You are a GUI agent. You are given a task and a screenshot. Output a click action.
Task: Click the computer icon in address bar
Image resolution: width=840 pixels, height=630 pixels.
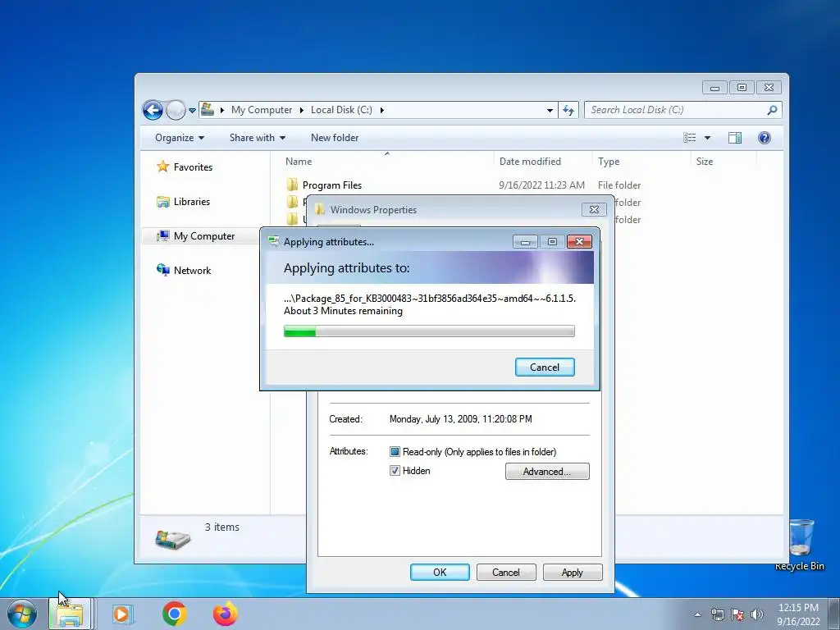coord(208,110)
